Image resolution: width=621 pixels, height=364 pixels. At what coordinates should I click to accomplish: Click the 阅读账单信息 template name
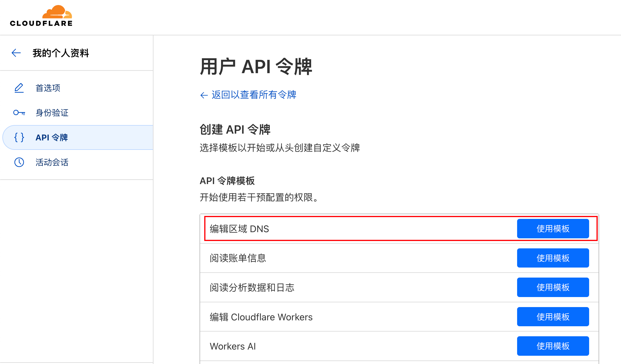(238, 258)
